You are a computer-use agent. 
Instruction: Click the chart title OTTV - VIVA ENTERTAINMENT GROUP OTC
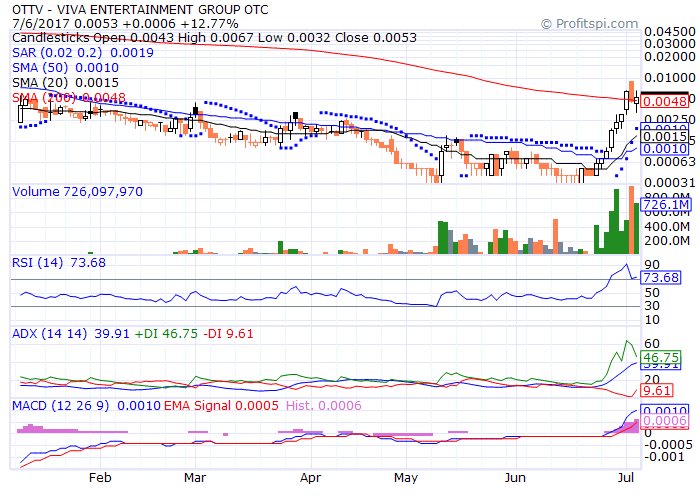click(x=140, y=9)
